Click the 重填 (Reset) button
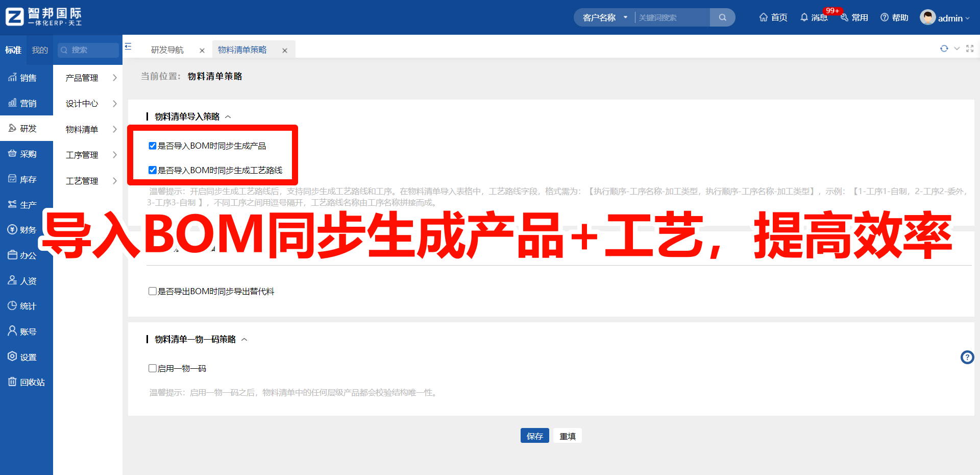The height and width of the screenshot is (475, 980). [567, 436]
